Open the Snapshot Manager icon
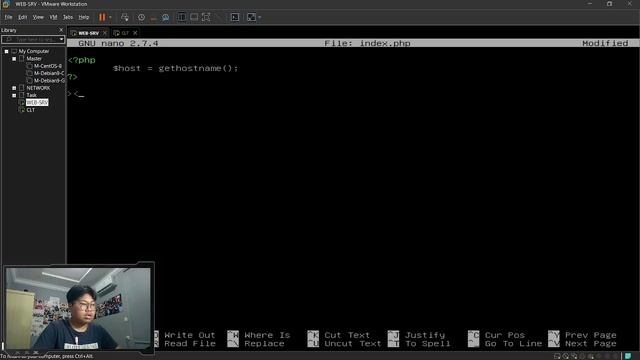 click(165, 17)
